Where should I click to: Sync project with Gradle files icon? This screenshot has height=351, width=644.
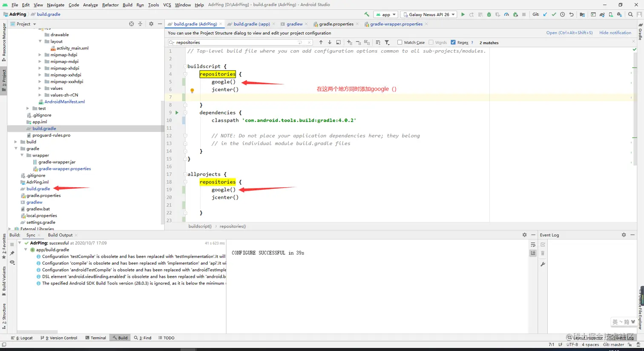click(602, 14)
